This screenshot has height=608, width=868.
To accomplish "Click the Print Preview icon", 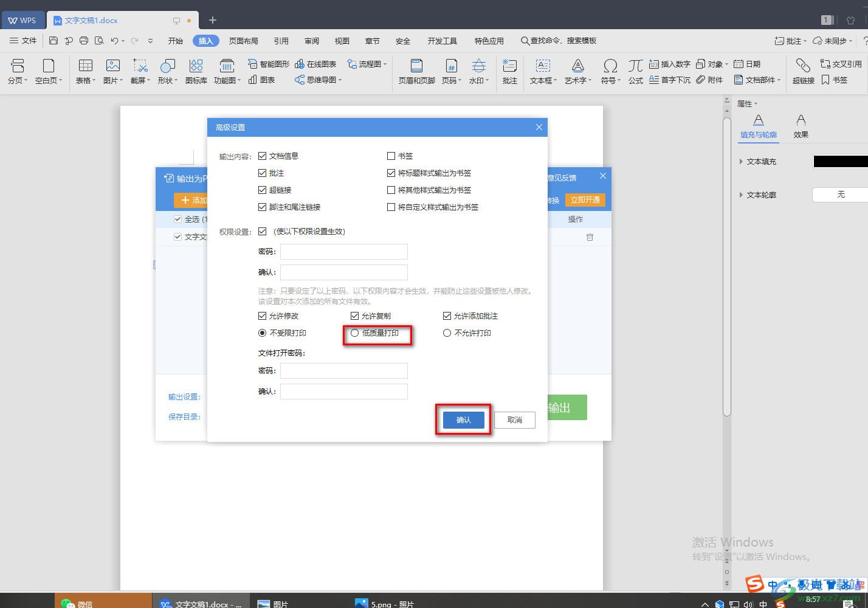I will coord(99,41).
